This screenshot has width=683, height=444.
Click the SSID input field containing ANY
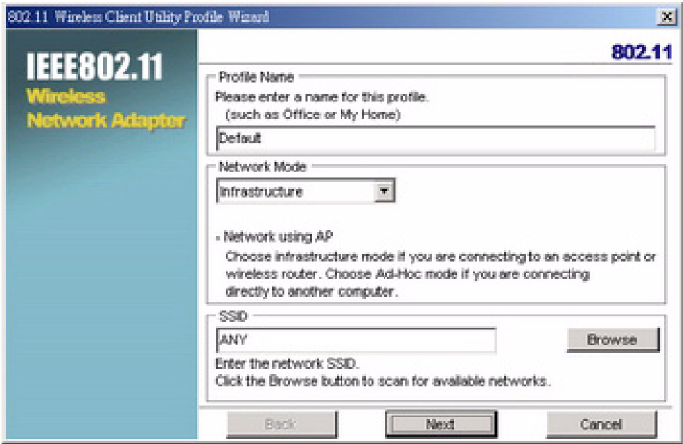coord(356,340)
